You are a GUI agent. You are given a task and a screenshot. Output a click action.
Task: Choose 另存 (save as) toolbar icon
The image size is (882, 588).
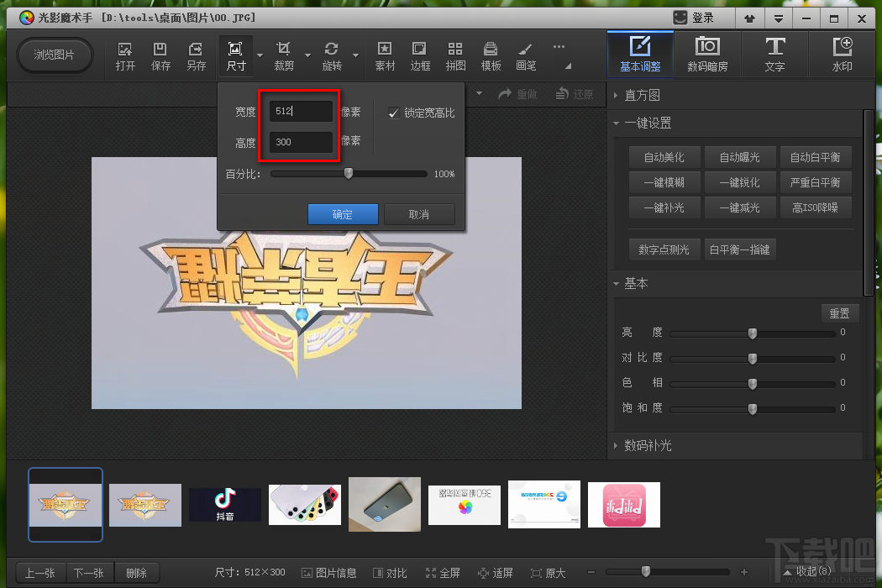click(196, 55)
